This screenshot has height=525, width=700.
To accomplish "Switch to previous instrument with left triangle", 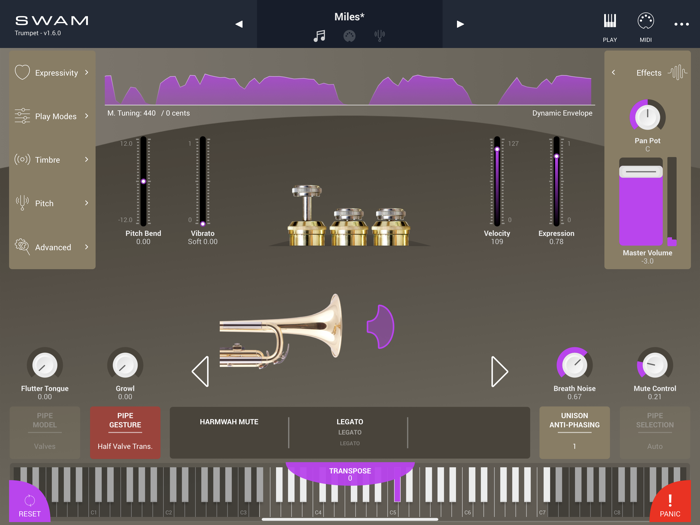I will [x=200, y=371].
